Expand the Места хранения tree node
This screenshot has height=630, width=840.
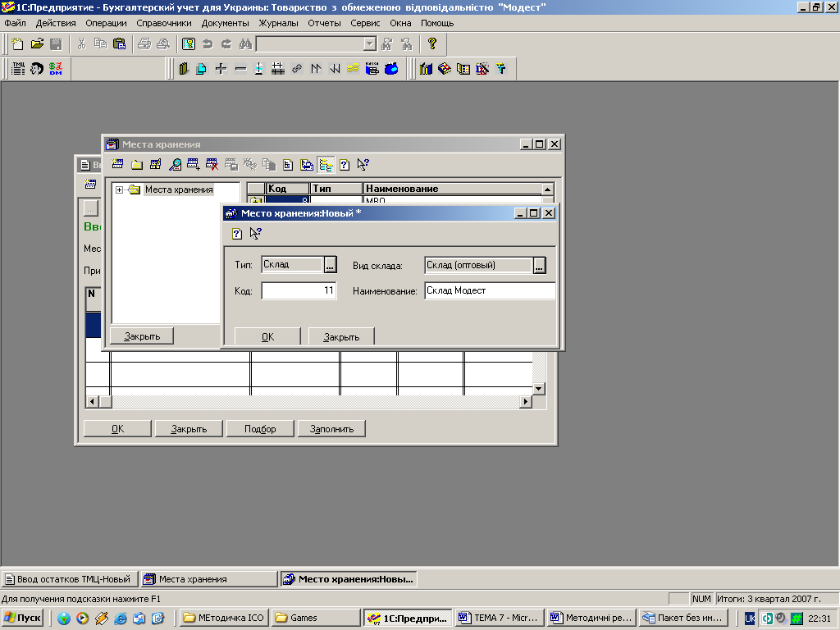coord(120,189)
